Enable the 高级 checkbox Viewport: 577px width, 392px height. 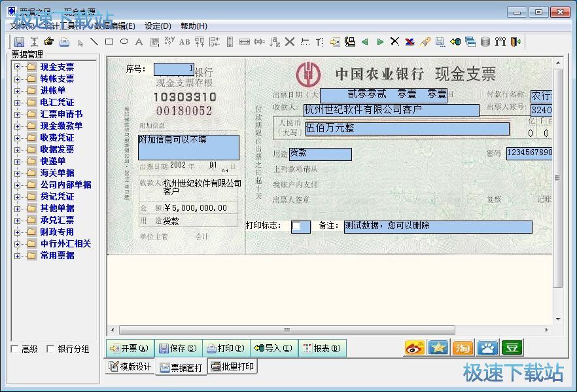coord(15,349)
